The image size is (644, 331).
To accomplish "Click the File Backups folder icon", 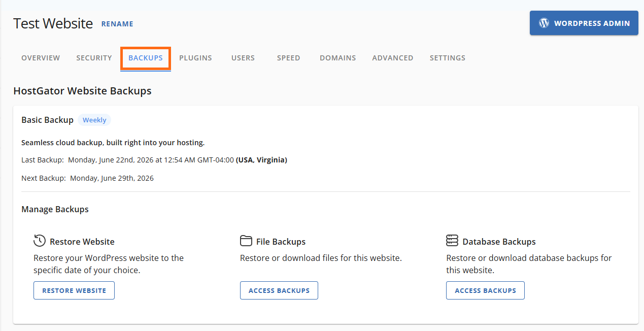I will point(246,241).
